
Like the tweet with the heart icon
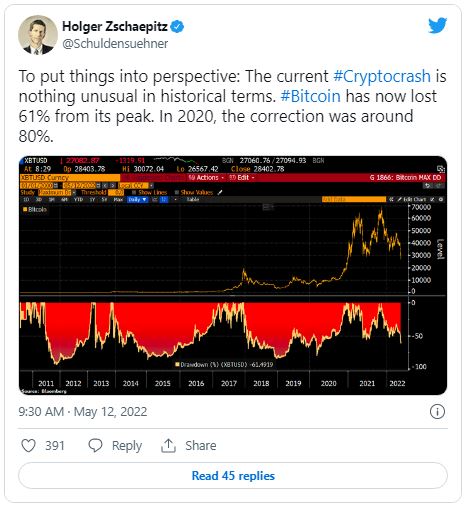[28, 446]
